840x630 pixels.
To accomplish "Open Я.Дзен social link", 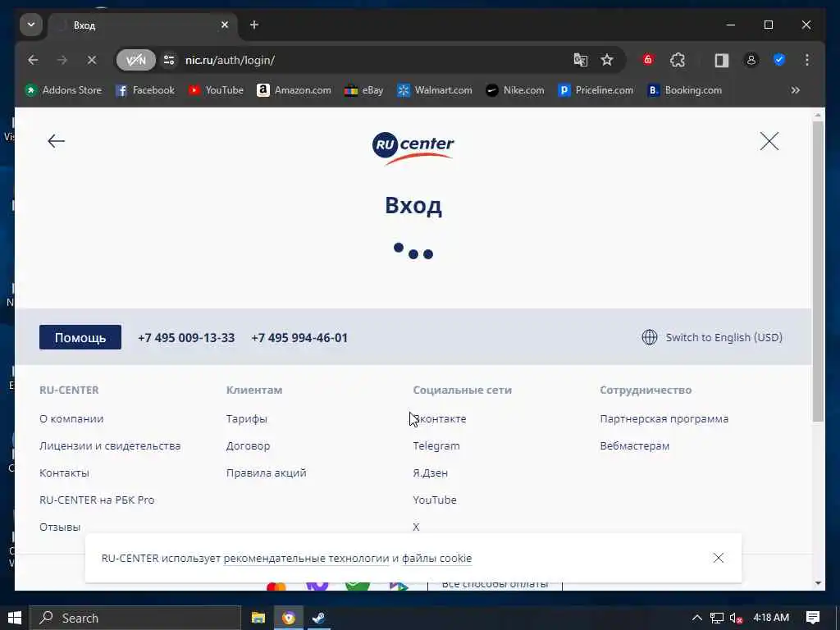I will point(430,473).
